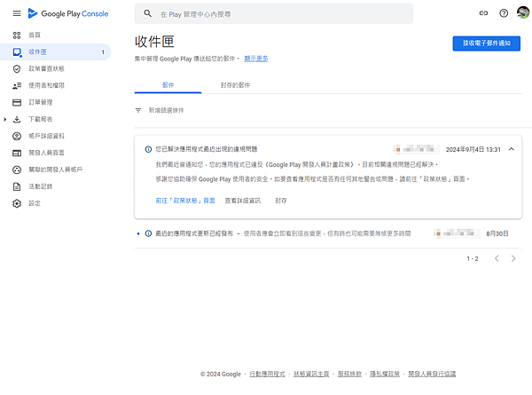Open 隱私權政策 footer link

tap(385, 374)
